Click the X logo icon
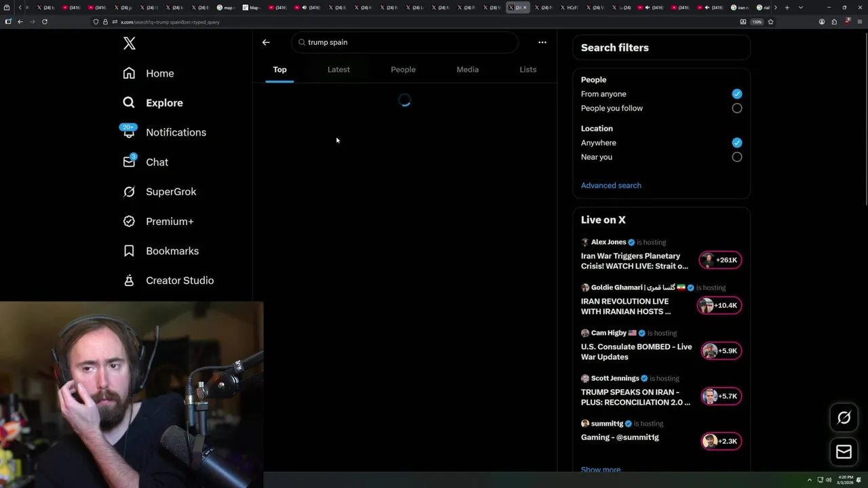 (130, 43)
